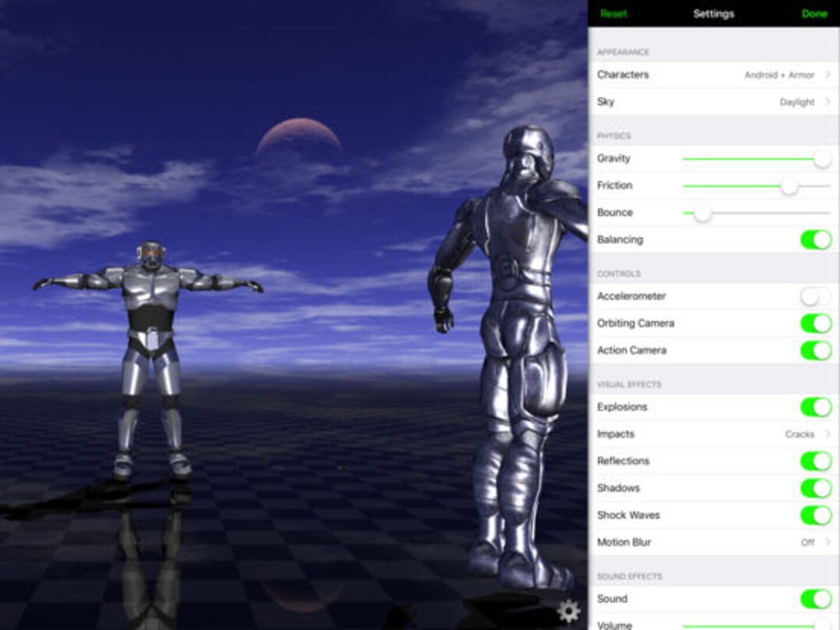Turn off the Orbiting Camera toggle
Image resolution: width=840 pixels, height=630 pixels.
coord(815,323)
